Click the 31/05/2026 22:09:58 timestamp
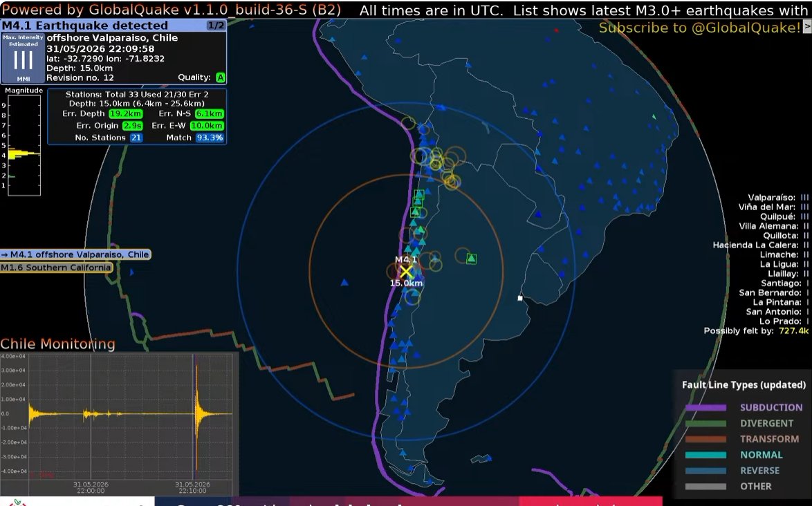This screenshot has height=506, width=812. point(100,48)
